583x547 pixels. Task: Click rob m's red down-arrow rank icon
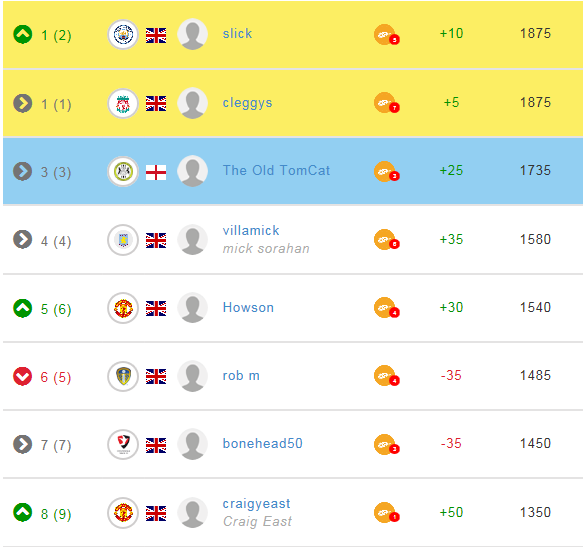click(x=23, y=376)
